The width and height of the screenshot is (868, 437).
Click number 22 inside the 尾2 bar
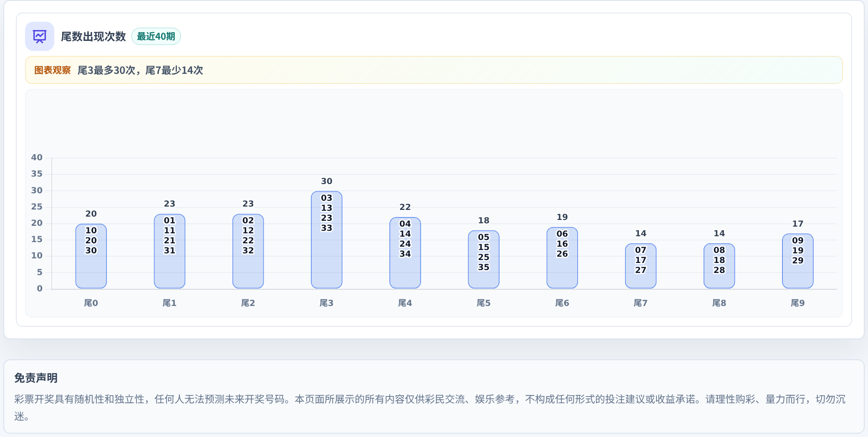248,240
